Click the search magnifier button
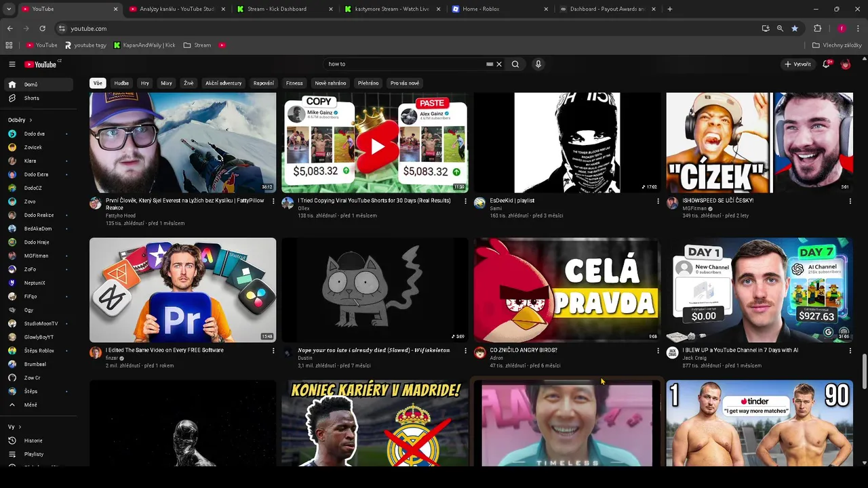Viewport: 868px width, 488px height. [515, 64]
